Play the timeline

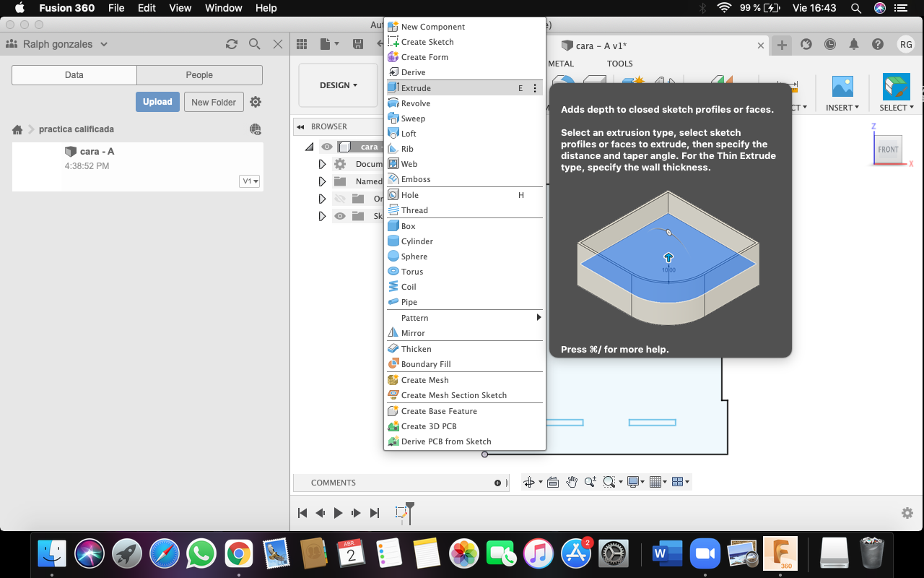pos(339,513)
